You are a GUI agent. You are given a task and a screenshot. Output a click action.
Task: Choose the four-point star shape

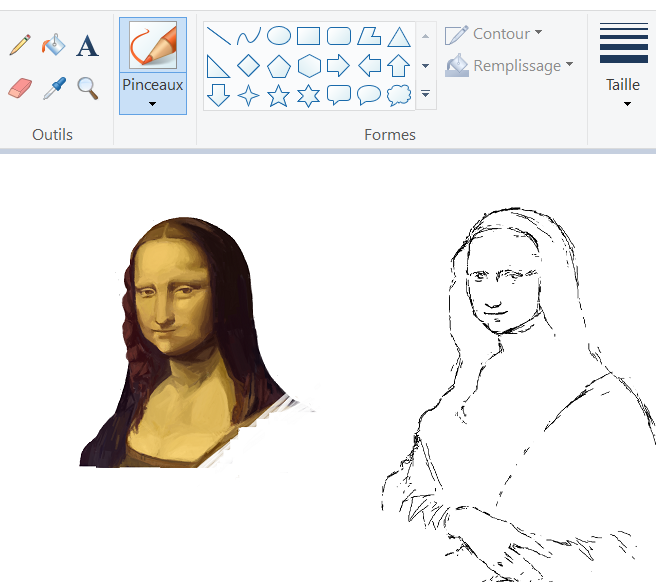(249, 95)
